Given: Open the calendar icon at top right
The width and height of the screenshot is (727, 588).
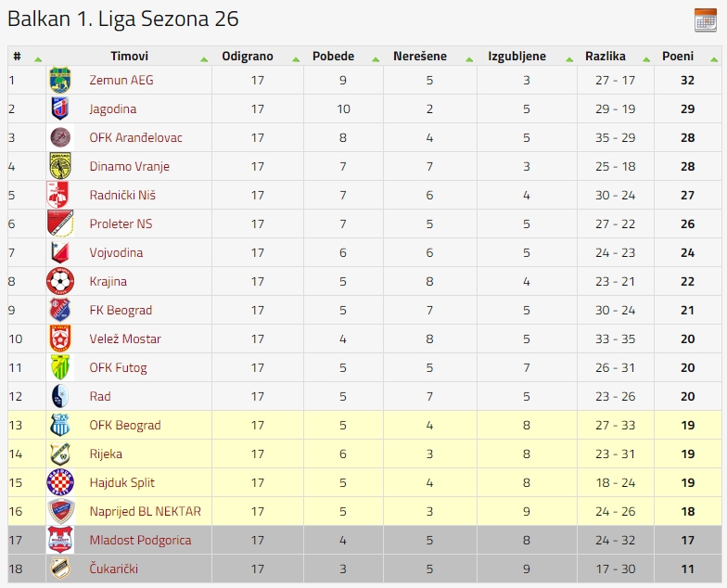Looking at the screenshot, I should (x=705, y=20).
